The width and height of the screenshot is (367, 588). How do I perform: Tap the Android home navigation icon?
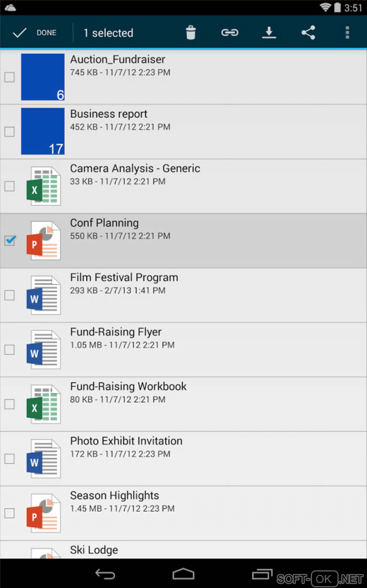(x=183, y=574)
